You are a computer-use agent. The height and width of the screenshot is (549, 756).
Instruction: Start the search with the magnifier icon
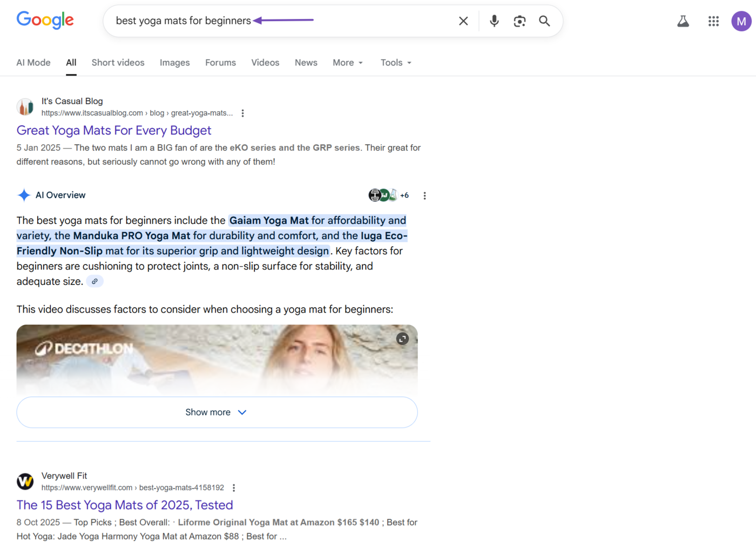pyautogui.click(x=544, y=21)
